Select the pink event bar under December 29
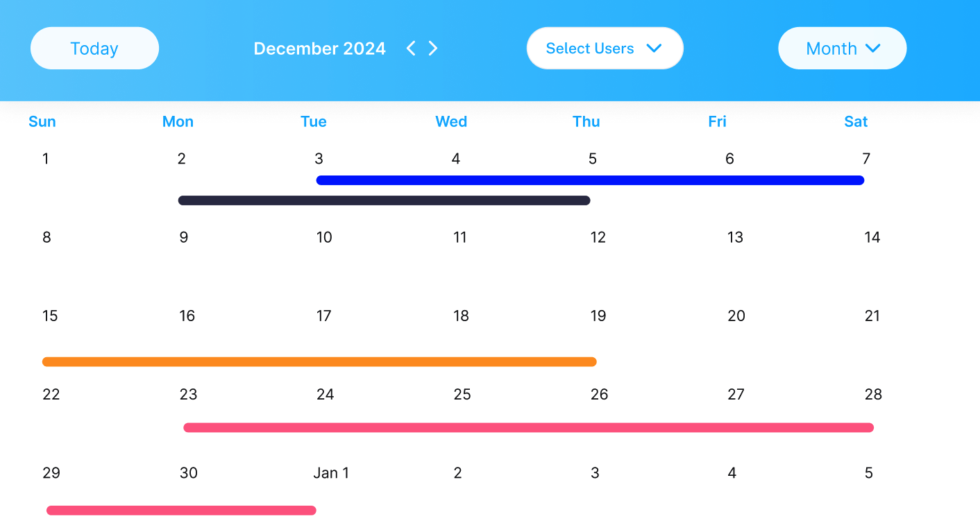The image size is (980, 523). (x=181, y=511)
